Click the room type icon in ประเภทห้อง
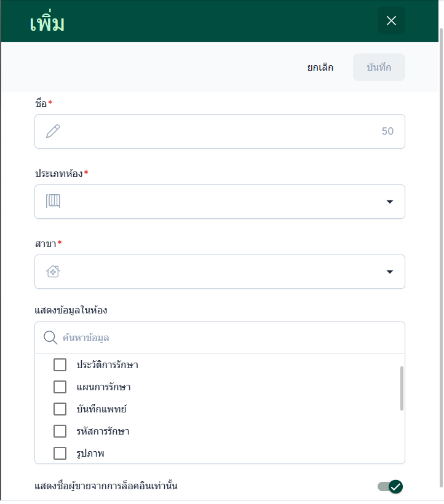 pos(53,202)
